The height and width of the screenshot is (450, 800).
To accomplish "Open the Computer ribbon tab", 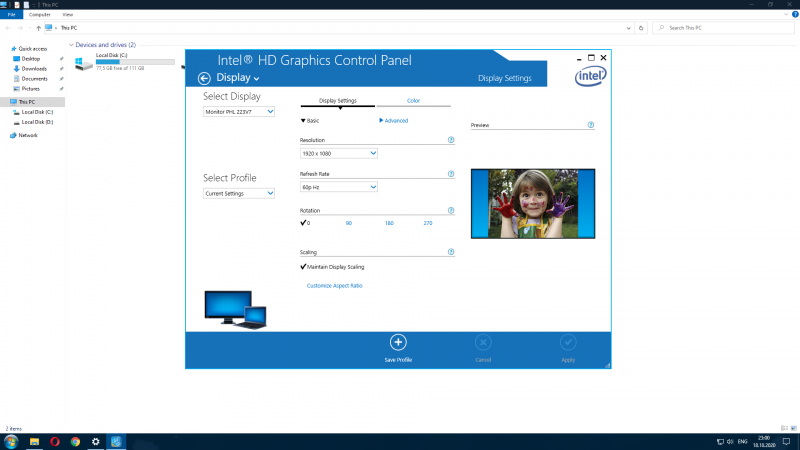I will tap(39, 15).
